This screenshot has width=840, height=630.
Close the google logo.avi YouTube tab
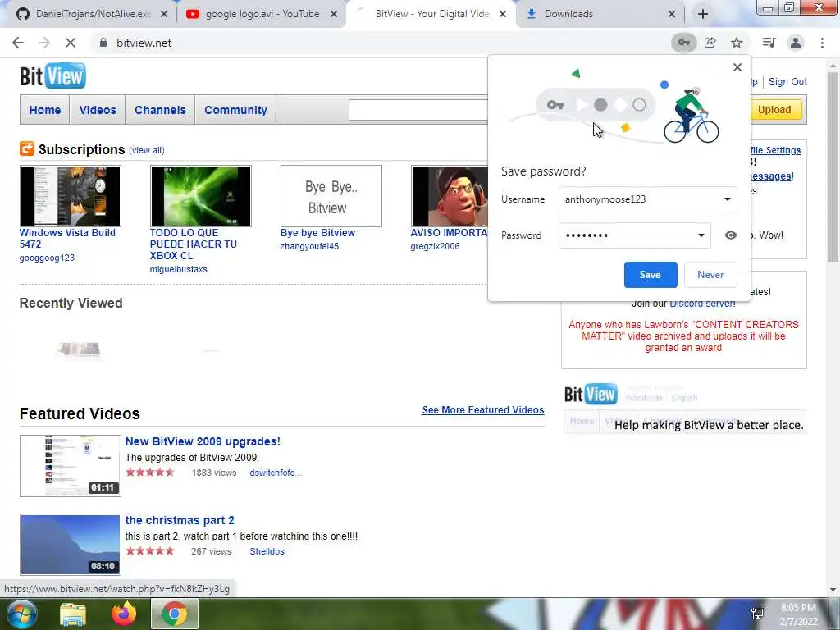click(334, 14)
